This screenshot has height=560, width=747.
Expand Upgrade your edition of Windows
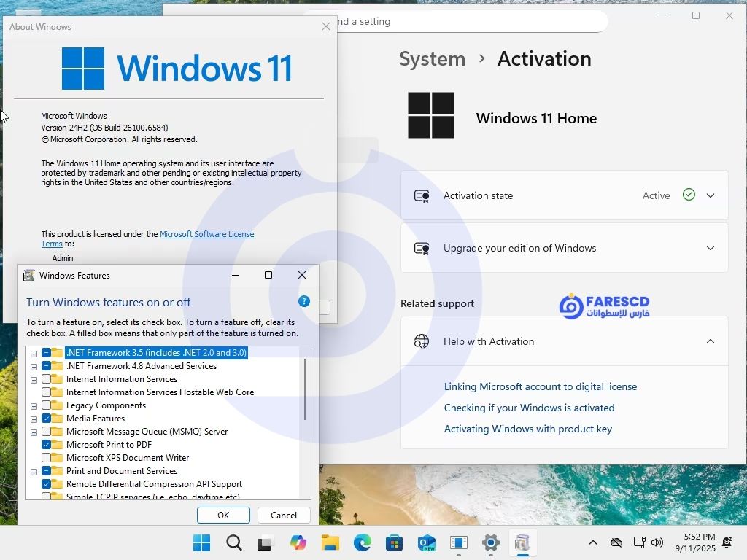tap(710, 248)
